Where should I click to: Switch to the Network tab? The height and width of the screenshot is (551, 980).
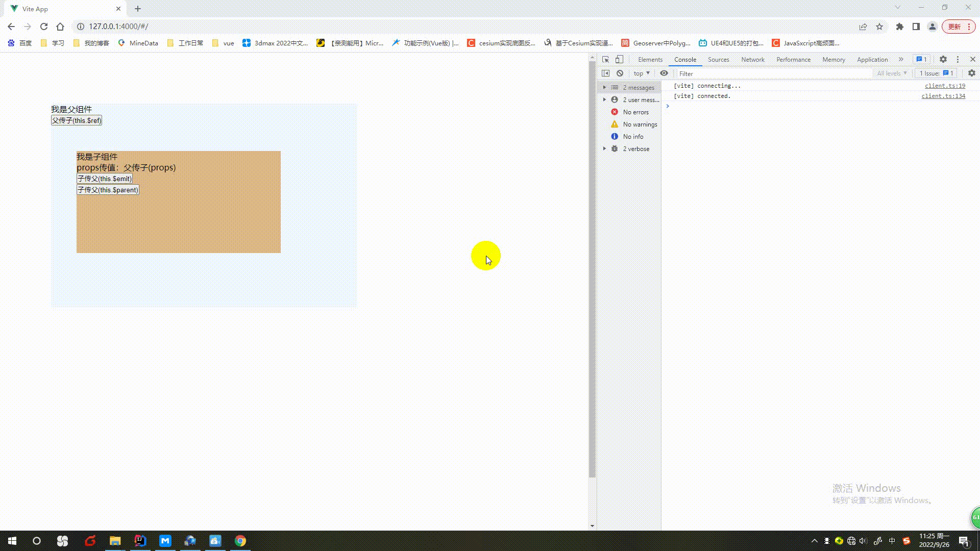tap(752, 59)
